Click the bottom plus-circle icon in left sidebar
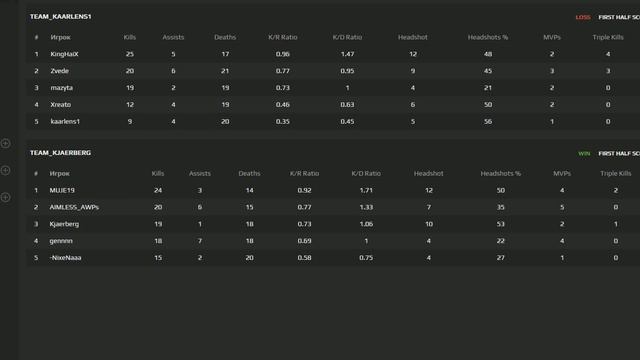This screenshot has height=360, width=640. tap(5, 197)
